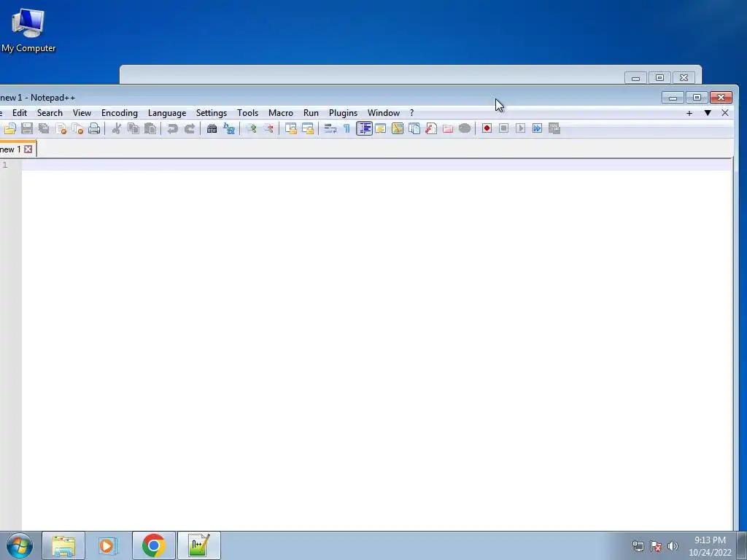Launch Windows Media Player from taskbar
Image resolution: width=747 pixels, height=560 pixels.
[x=108, y=545]
